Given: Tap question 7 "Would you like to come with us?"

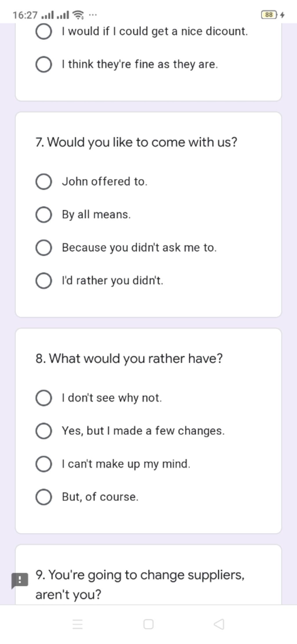Looking at the screenshot, I should [x=136, y=142].
